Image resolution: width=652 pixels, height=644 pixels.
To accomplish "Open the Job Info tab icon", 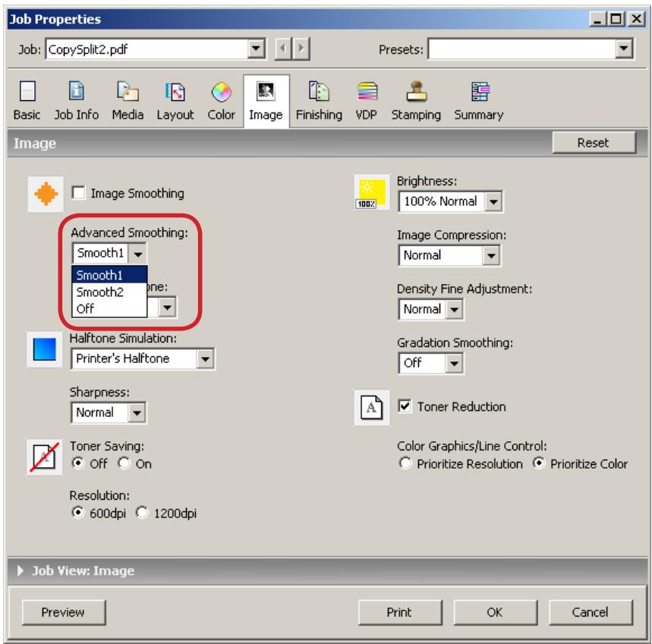I will click(x=76, y=90).
